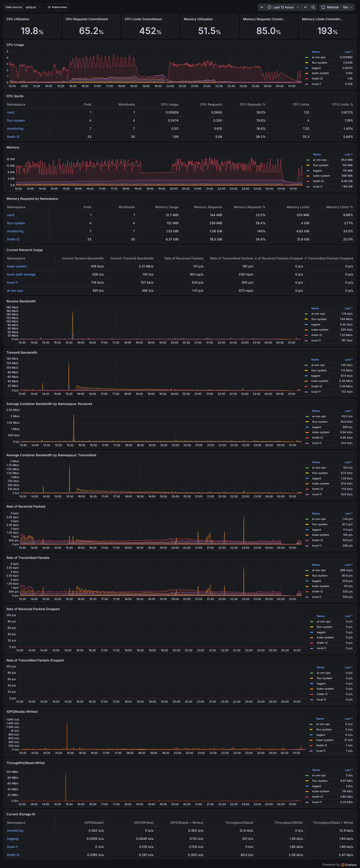Click kube-system color swatch in Rate of Received Packets legend
Viewport: 360px width, 868px height.
tap(307, 535)
